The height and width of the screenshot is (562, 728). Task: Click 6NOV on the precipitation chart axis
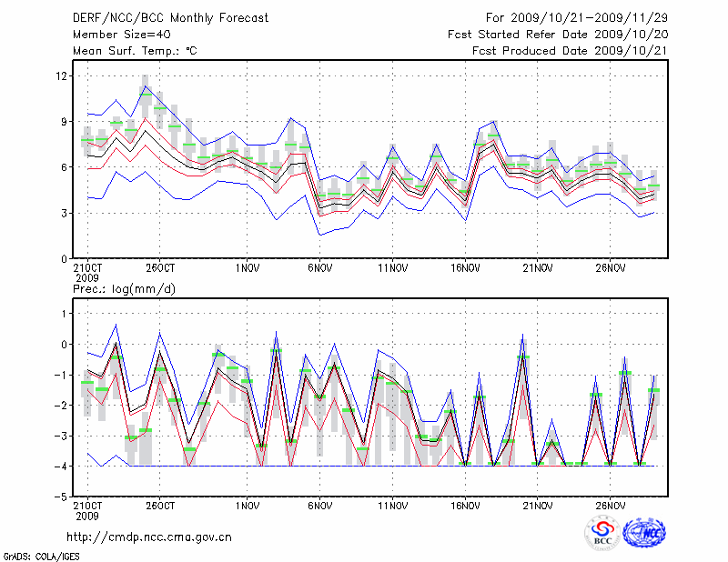coord(319,506)
